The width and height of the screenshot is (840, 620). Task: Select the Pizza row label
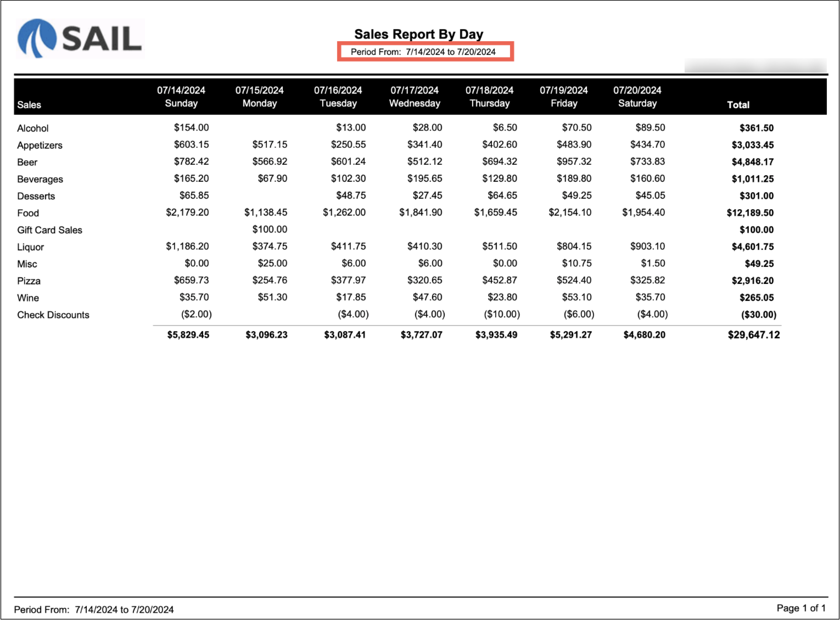[x=29, y=281]
